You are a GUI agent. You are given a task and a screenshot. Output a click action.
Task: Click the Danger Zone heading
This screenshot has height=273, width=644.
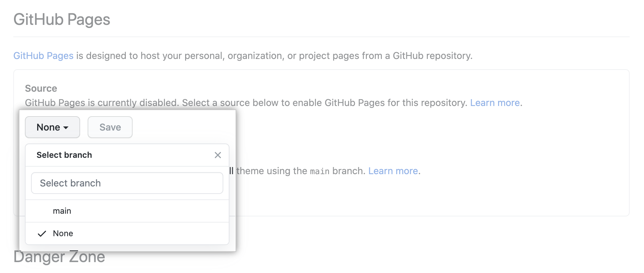point(59,257)
